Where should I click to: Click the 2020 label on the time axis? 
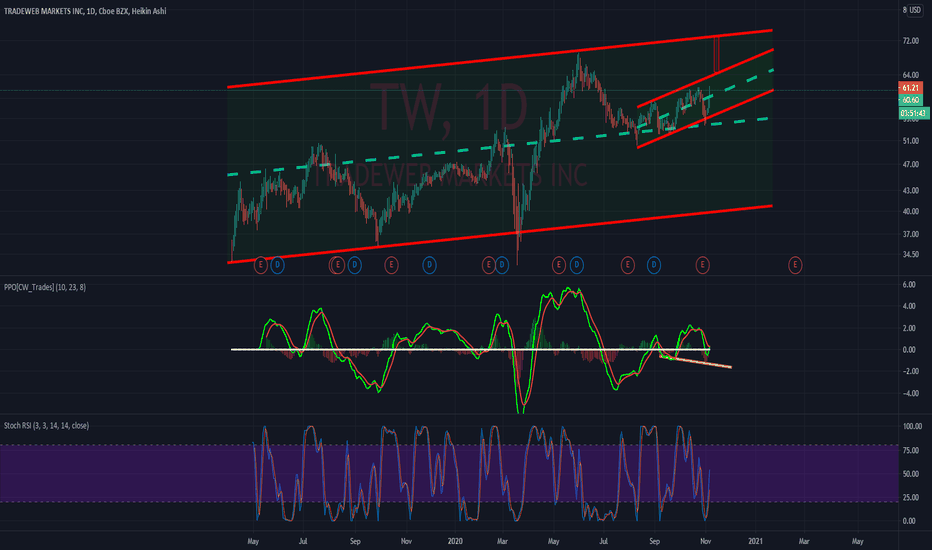[x=455, y=542]
